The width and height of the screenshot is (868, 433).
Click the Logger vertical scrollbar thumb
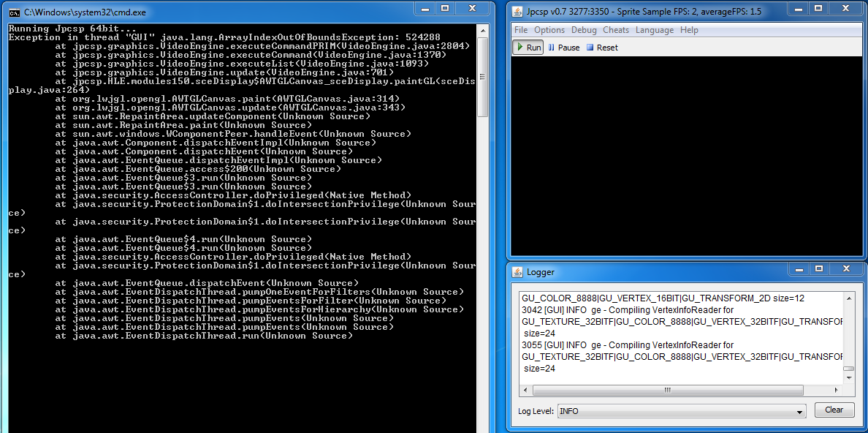pos(848,369)
